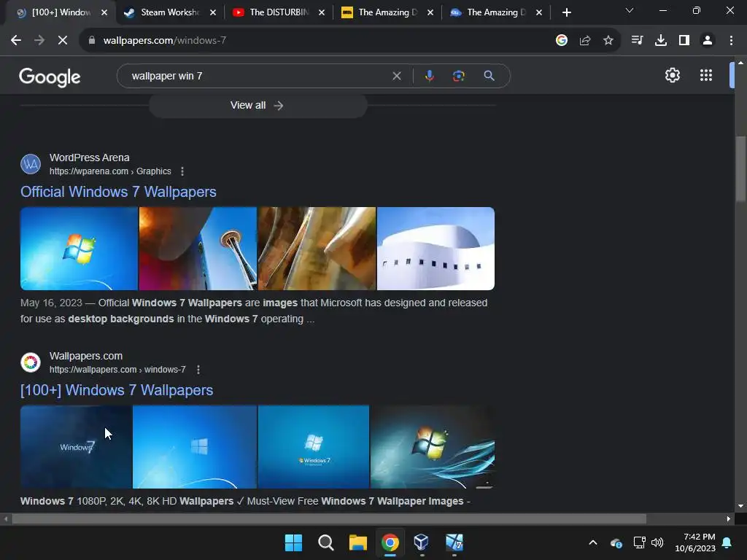This screenshot has width=747, height=560.
Task: Open File Explorer from taskbar
Action: 357,542
